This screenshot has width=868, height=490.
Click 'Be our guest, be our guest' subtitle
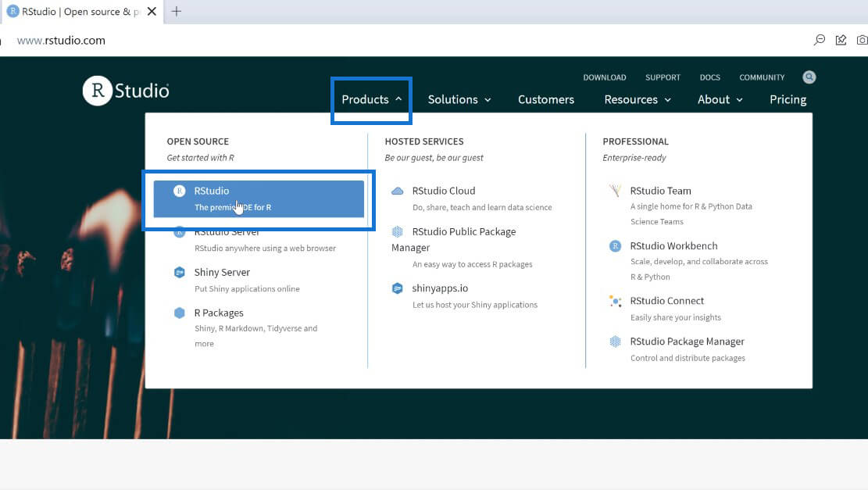point(434,158)
